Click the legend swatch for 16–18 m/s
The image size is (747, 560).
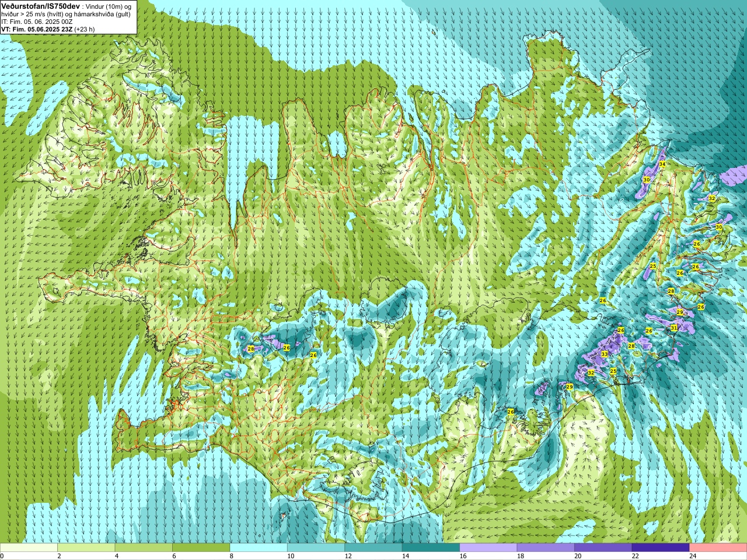(488, 548)
